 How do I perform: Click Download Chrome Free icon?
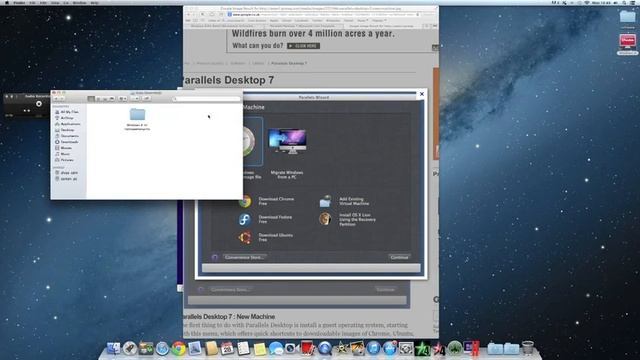tap(245, 201)
